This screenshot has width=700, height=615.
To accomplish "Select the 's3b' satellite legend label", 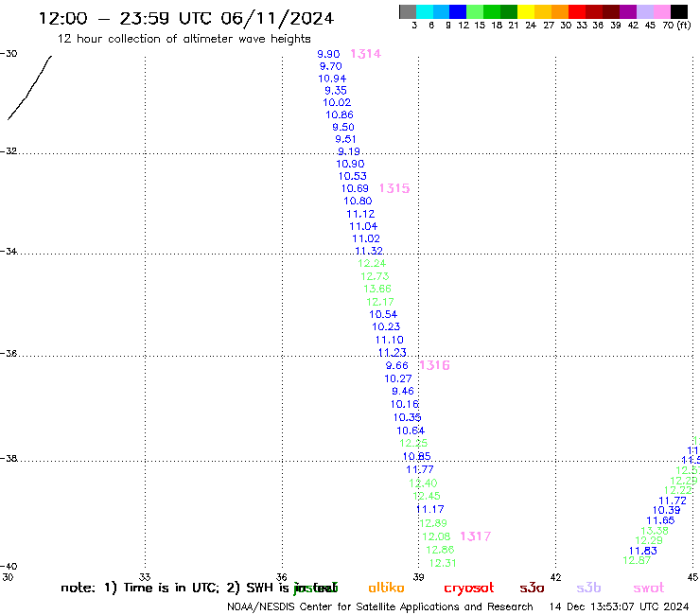I will [x=588, y=588].
